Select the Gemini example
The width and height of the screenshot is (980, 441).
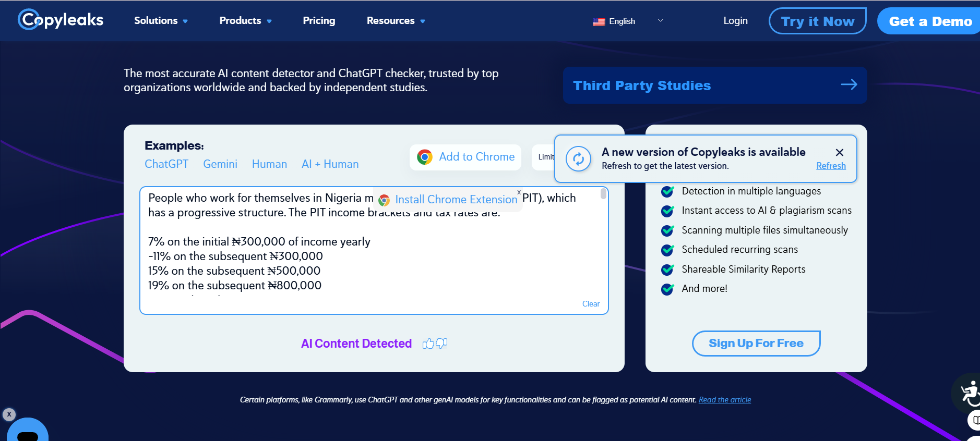pos(220,164)
